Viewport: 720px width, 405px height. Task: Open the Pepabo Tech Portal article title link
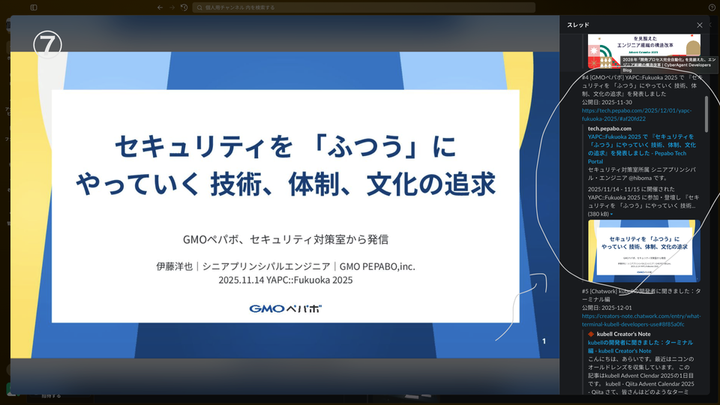(x=641, y=149)
